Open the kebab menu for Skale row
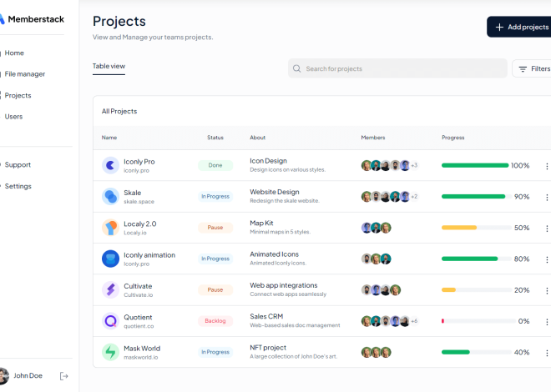551x392 pixels. (x=547, y=197)
